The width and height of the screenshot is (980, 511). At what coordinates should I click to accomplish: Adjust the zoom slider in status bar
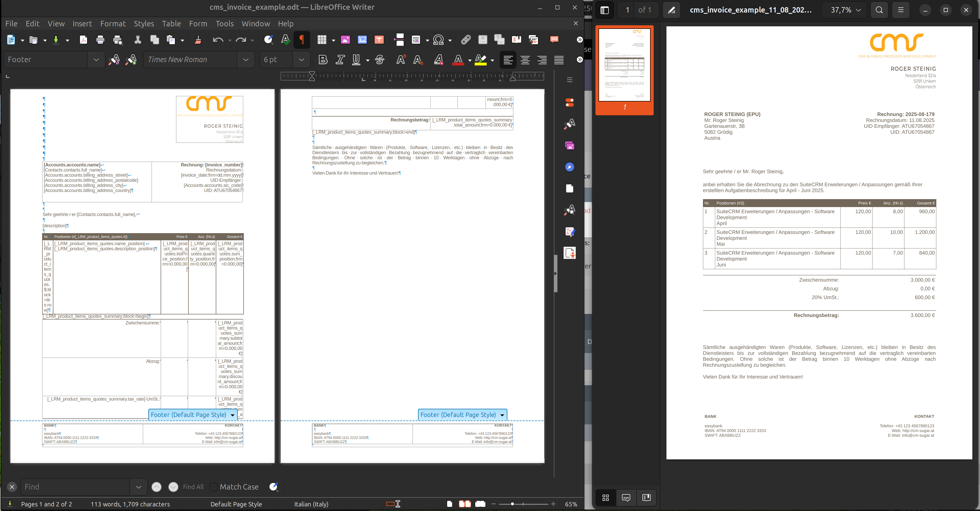pyautogui.click(x=512, y=504)
